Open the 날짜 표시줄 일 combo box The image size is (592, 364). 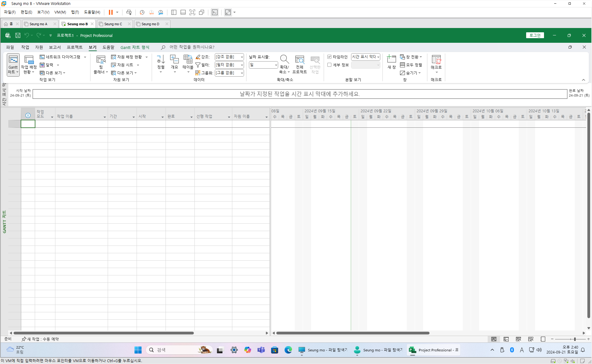click(x=276, y=65)
